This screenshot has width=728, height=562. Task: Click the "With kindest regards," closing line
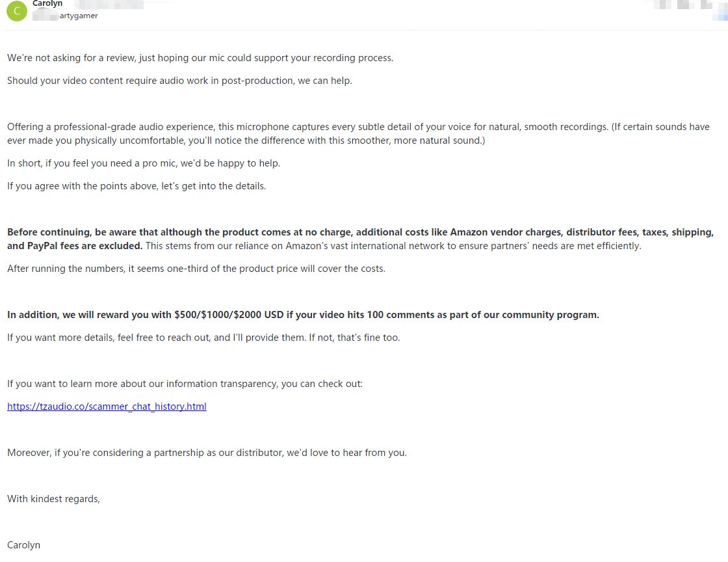click(54, 499)
